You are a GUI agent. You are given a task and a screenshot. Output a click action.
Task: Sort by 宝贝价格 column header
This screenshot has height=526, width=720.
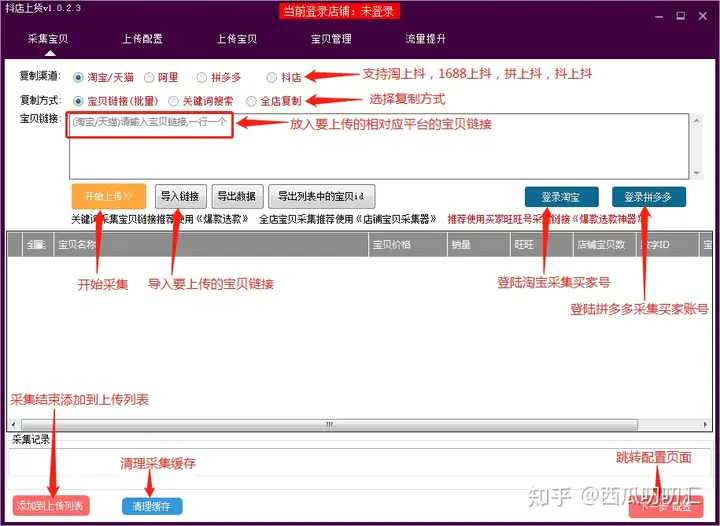click(408, 245)
